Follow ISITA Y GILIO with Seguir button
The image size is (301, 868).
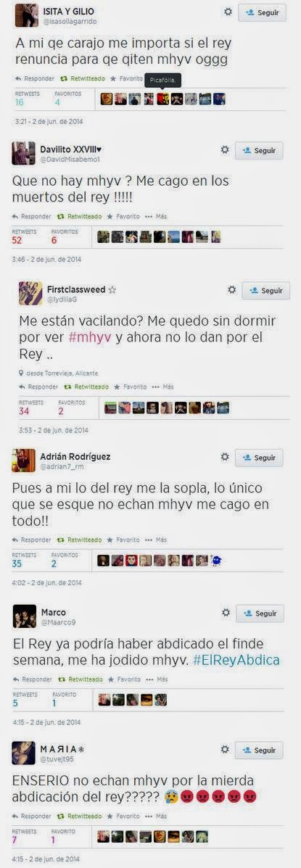tap(263, 12)
